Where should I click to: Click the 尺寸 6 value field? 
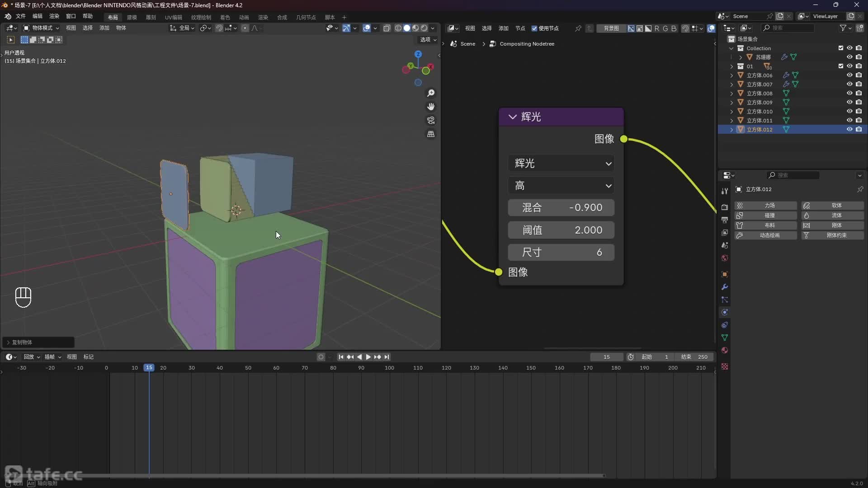(x=561, y=252)
